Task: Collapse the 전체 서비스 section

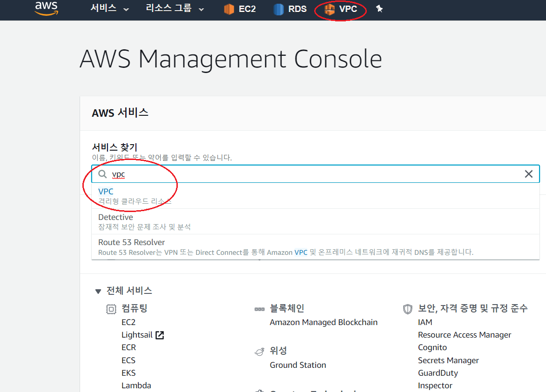Action: (x=98, y=291)
